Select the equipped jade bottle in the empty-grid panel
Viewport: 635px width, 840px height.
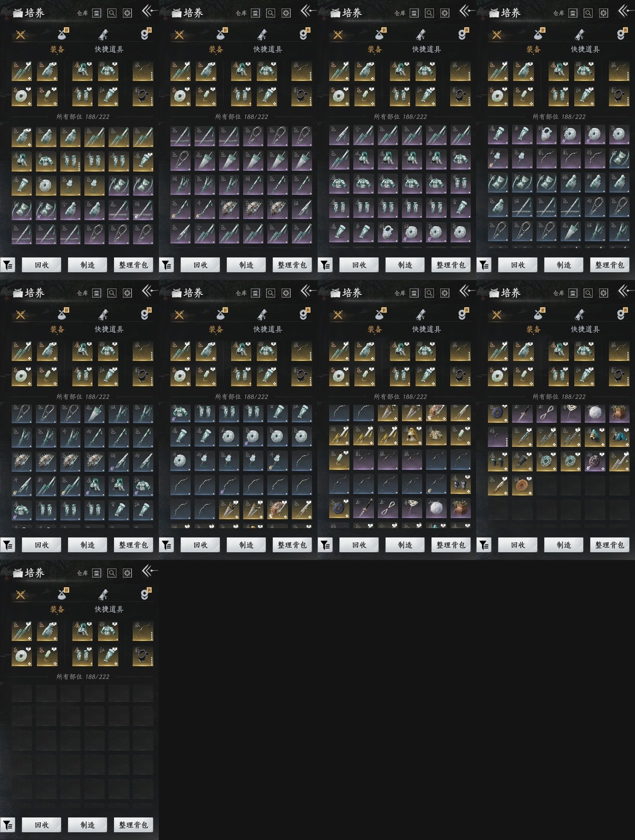point(47,631)
